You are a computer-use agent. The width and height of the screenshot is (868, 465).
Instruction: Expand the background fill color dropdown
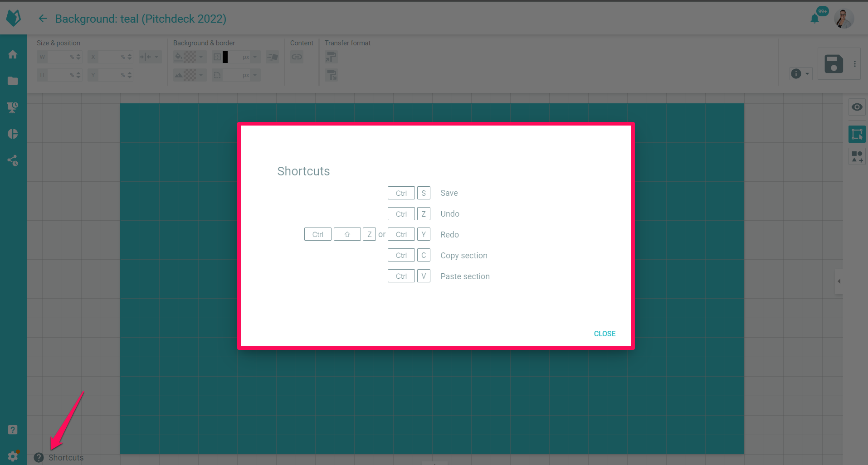tap(201, 57)
